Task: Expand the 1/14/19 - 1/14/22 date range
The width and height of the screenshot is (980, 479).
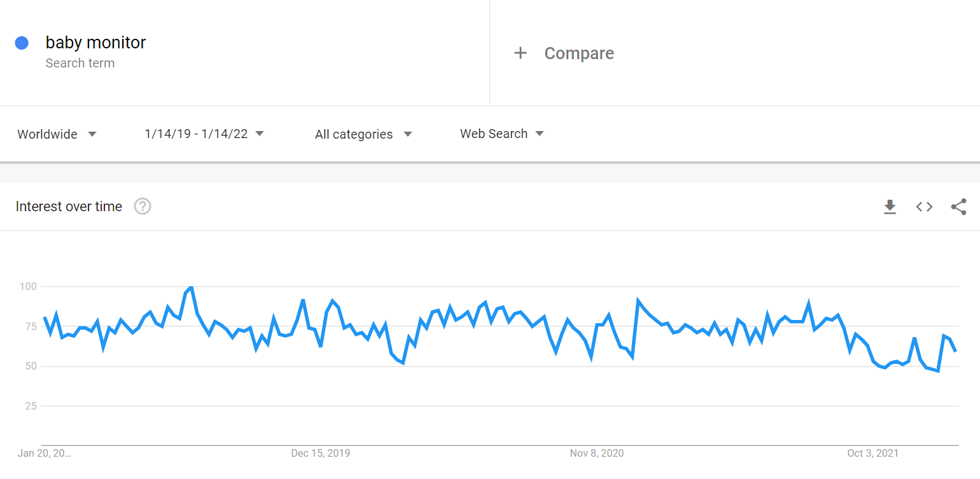Action: [204, 134]
